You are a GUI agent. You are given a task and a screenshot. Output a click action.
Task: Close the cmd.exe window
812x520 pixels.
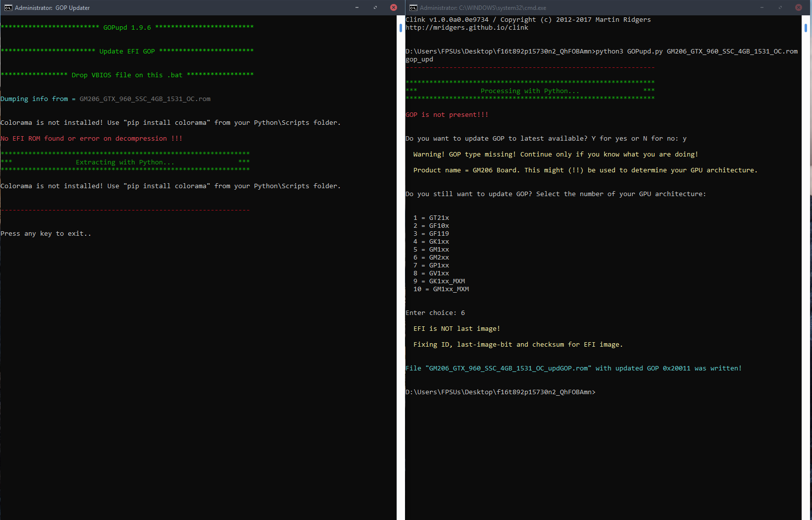[799, 7]
